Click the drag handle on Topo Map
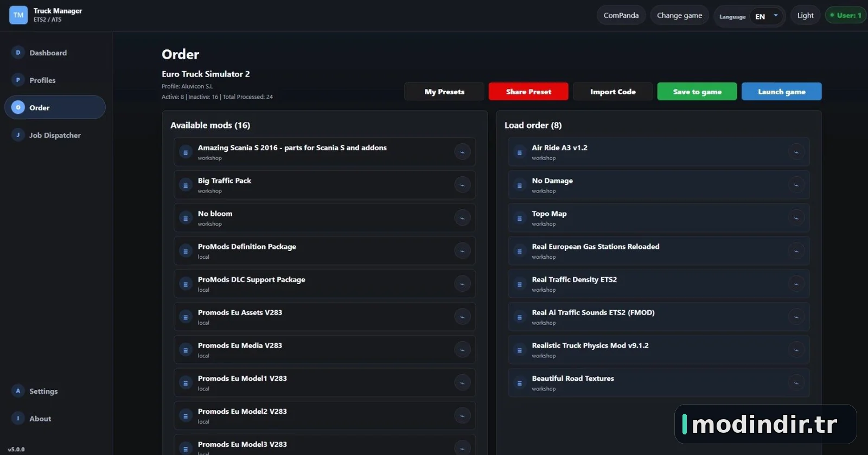This screenshot has width=868, height=455. (520, 219)
